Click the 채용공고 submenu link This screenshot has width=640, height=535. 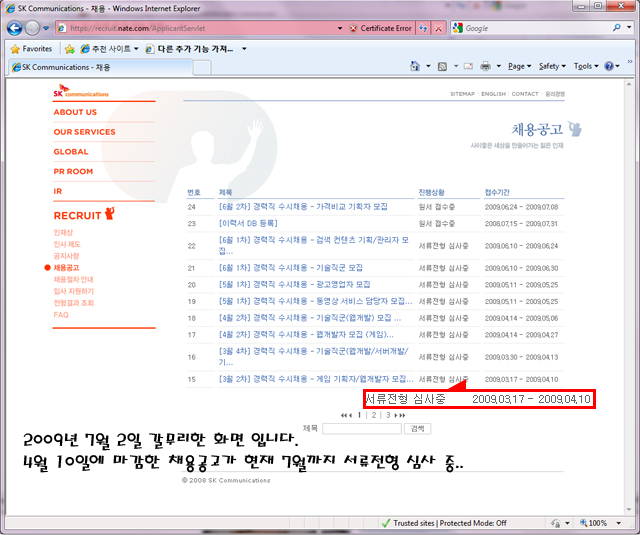[x=66, y=268]
